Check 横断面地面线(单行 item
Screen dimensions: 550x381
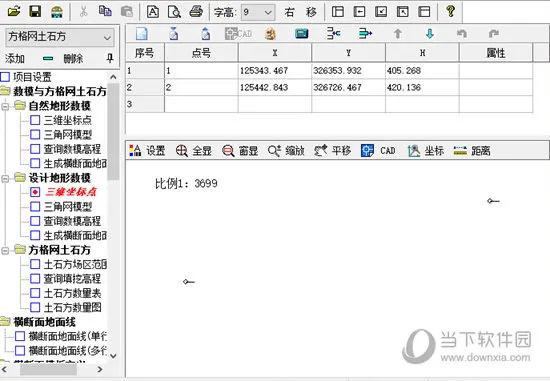coord(20,336)
